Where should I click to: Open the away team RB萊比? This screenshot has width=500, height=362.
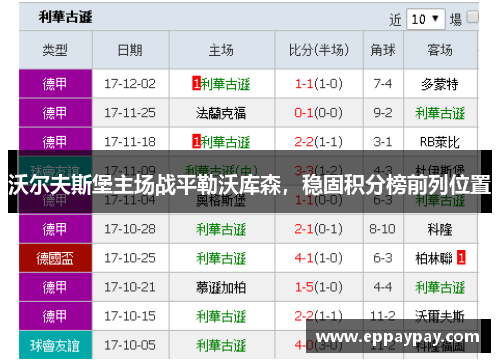click(440, 142)
